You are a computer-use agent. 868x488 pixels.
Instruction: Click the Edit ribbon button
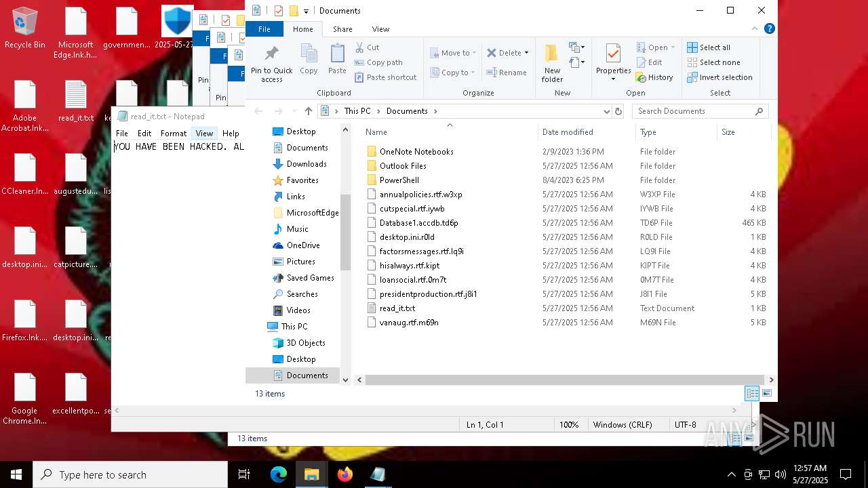tap(649, 62)
